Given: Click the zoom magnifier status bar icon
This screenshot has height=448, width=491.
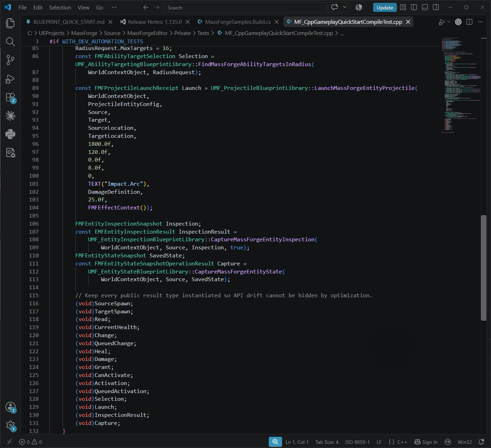Looking at the screenshot, I should pyautogui.click(x=275, y=442).
